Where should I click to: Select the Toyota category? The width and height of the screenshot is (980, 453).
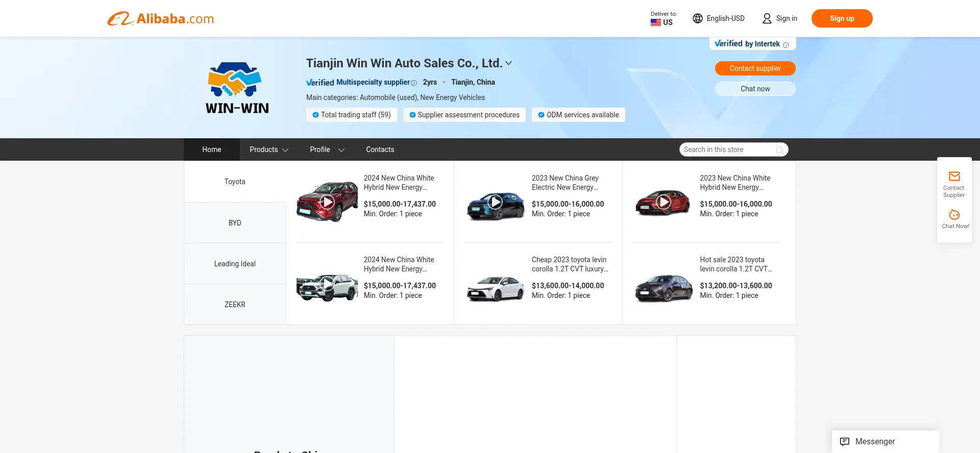[235, 182]
